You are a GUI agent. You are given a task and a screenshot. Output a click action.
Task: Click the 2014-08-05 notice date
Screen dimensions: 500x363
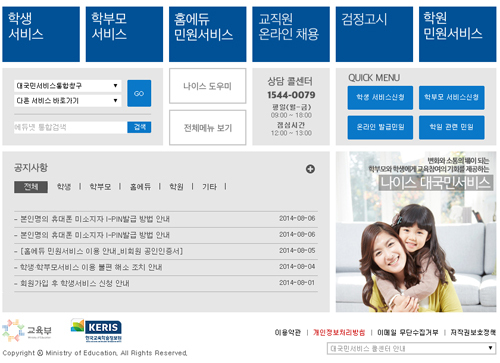[297, 251]
